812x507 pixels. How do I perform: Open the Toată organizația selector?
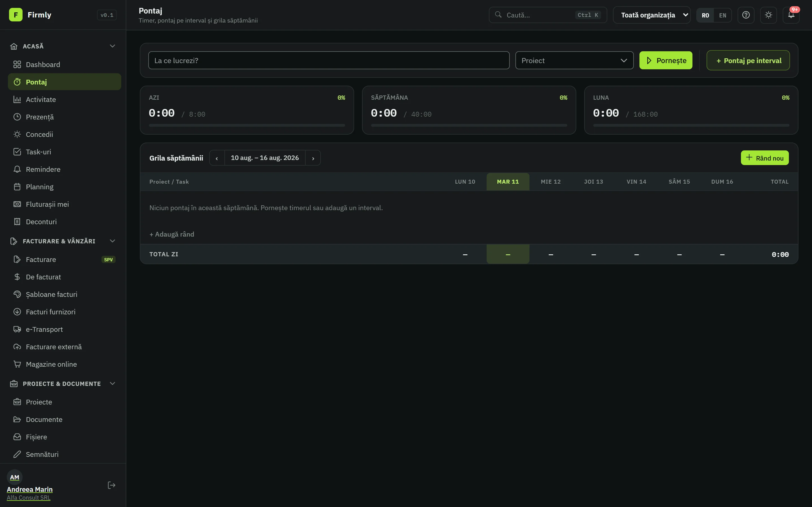[x=651, y=15]
